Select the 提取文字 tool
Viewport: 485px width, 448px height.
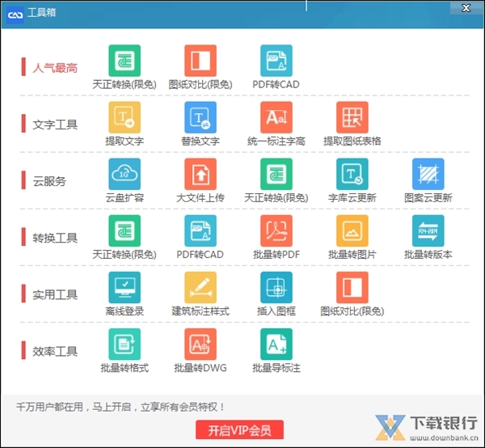coord(124,117)
